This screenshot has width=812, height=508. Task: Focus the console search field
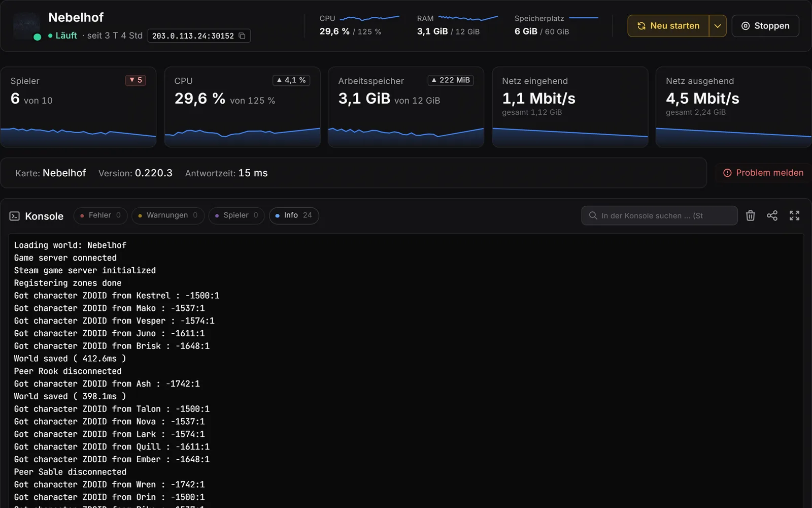pyautogui.click(x=659, y=215)
